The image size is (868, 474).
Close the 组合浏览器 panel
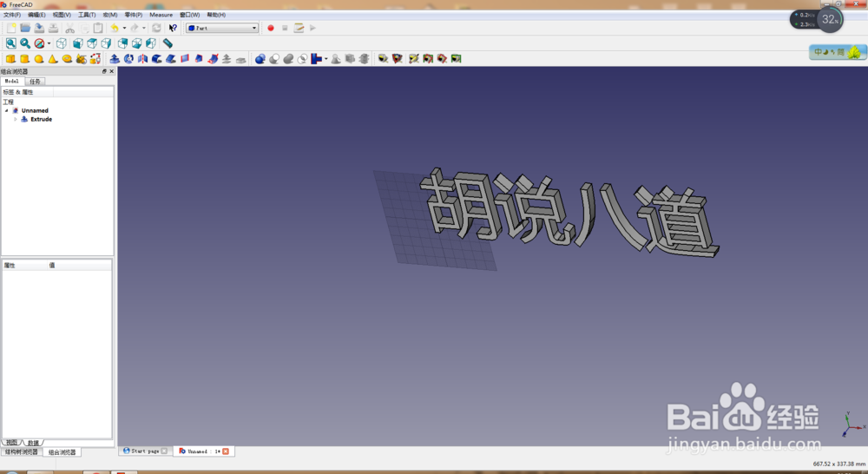tap(111, 71)
